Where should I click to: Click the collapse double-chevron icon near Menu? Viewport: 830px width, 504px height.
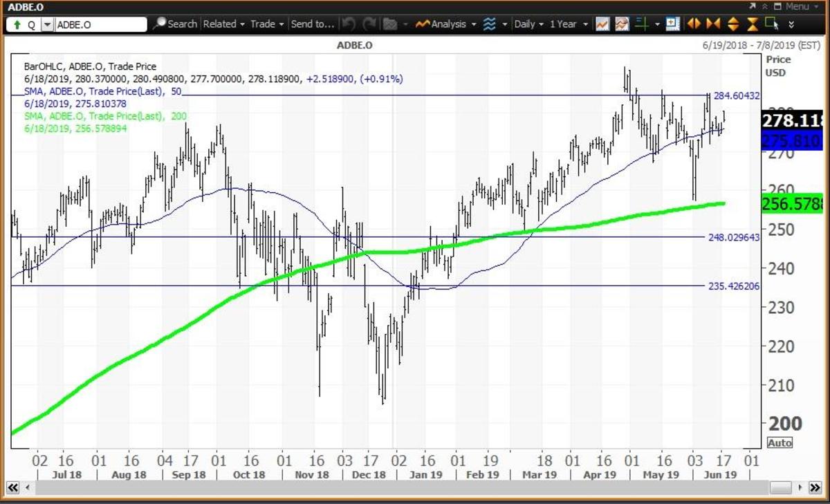(x=764, y=6)
